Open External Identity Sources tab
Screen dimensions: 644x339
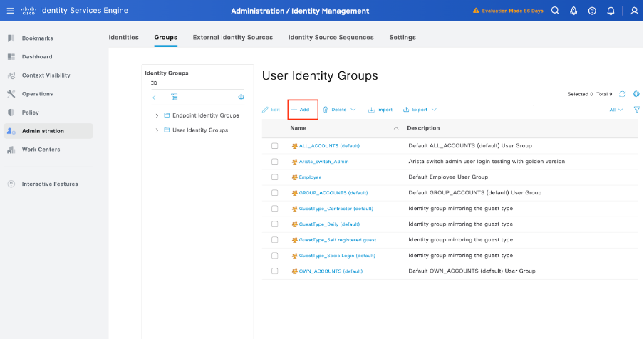tap(233, 37)
